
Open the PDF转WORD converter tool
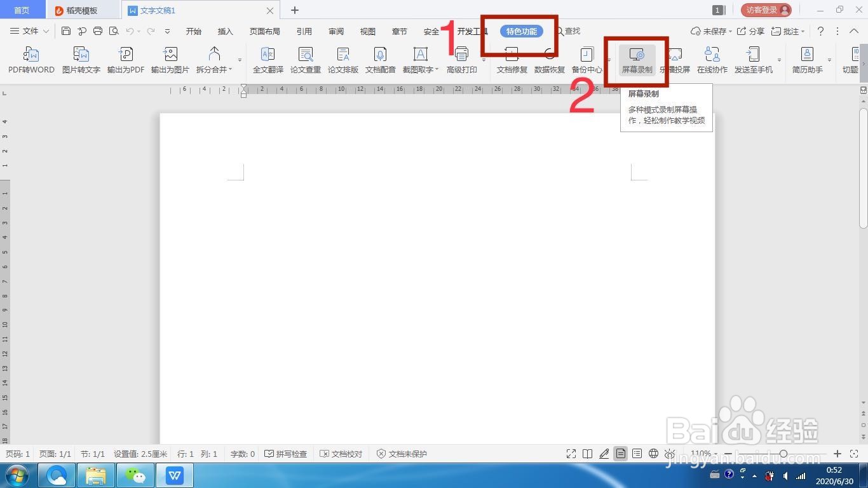coord(31,60)
